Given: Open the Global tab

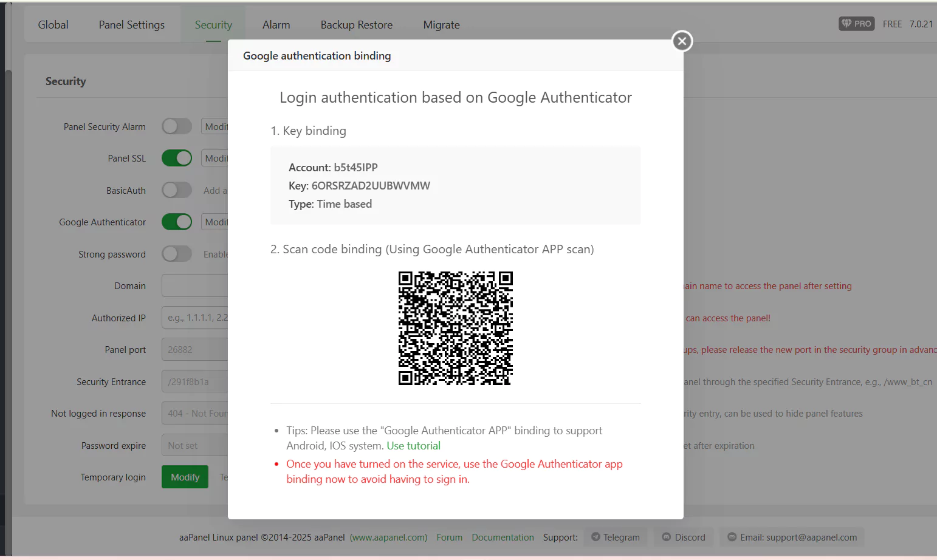Looking at the screenshot, I should (x=53, y=25).
